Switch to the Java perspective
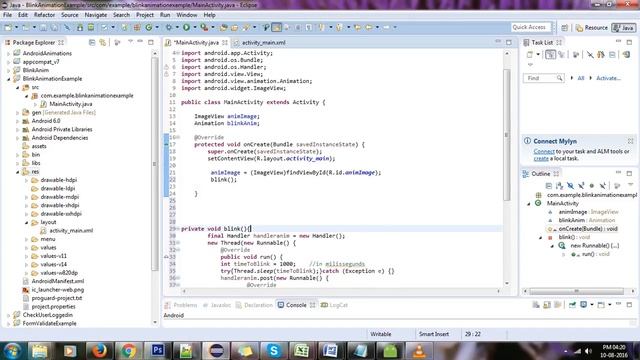The height and width of the screenshot is (360, 640). point(623,28)
